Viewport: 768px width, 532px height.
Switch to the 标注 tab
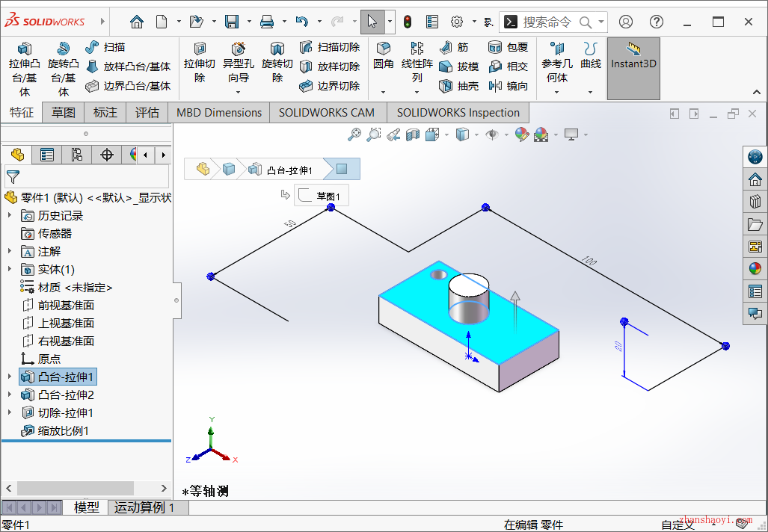tap(105, 113)
